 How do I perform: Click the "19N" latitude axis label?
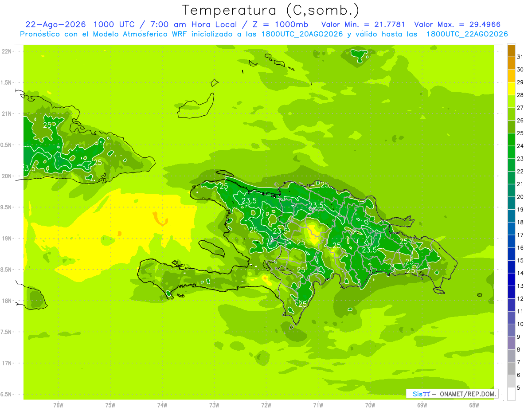pyautogui.click(x=7, y=239)
